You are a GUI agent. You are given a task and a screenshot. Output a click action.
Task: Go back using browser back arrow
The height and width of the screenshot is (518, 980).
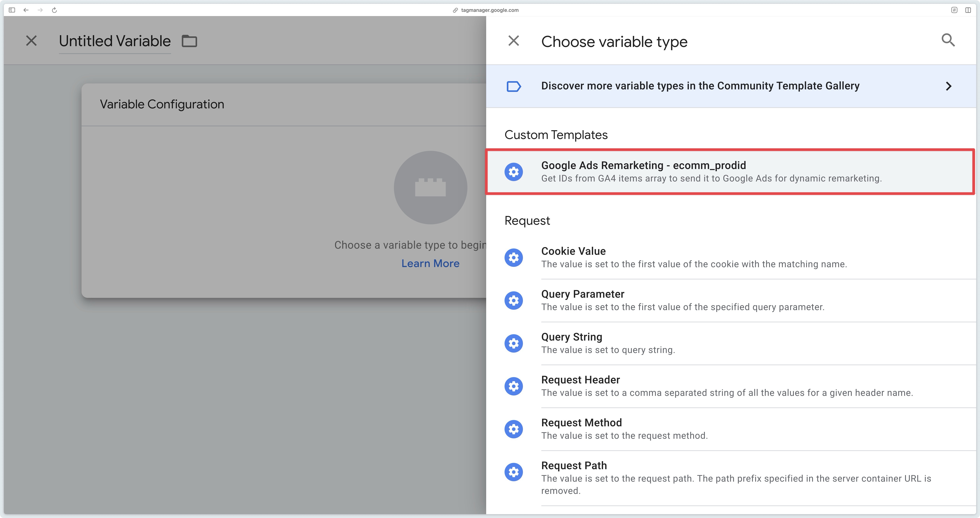[26, 10]
